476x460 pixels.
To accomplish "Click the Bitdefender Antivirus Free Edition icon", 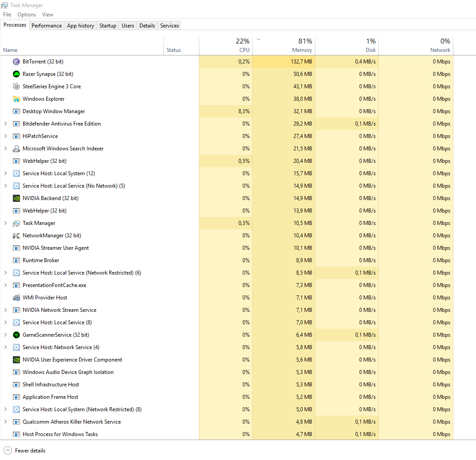I will [x=16, y=124].
